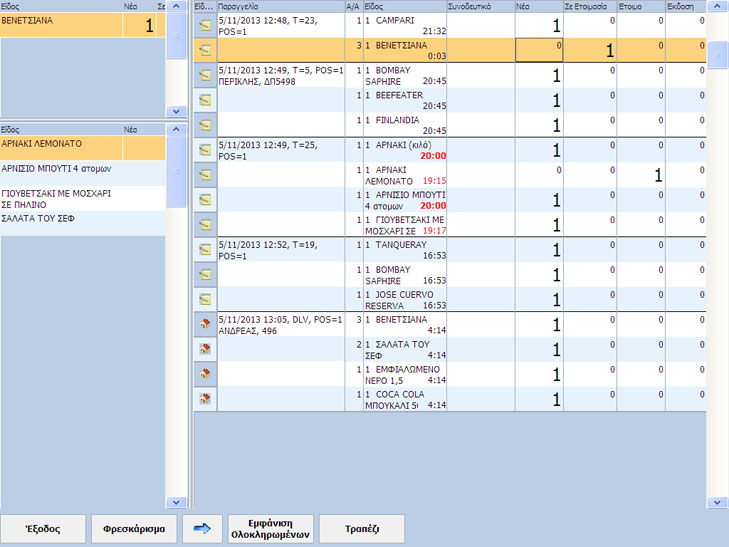Click the order icon beside ΑΡΝΑΚΙ (κιλό) row
Screen dimensions: 729x547
point(204,150)
